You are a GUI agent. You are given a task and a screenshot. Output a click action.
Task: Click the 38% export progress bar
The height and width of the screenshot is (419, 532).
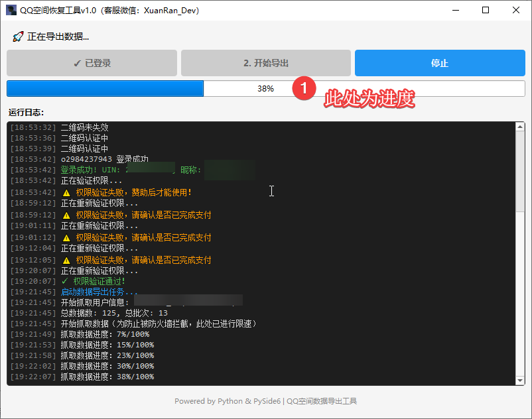265,89
